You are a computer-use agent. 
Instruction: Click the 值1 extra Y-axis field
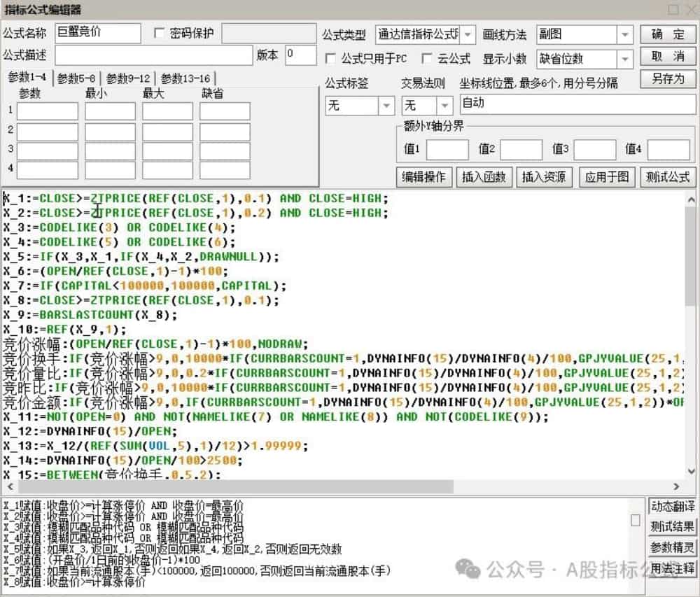[x=447, y=150]
